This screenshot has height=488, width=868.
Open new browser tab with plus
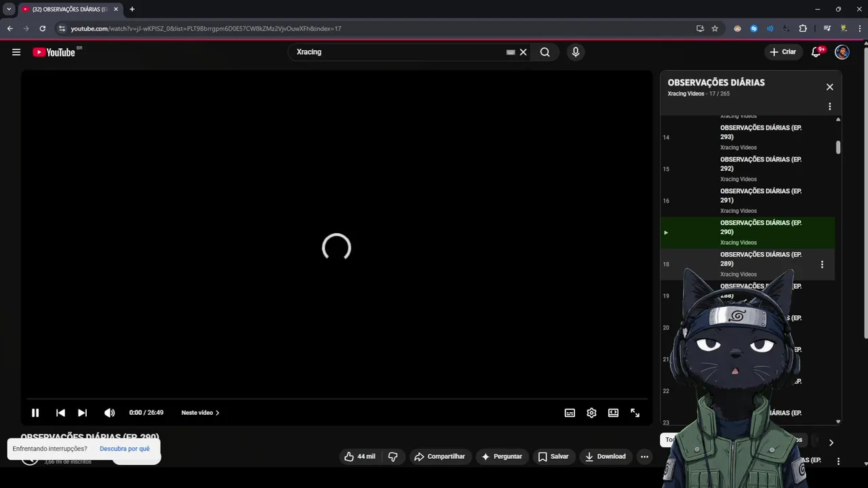click(x=132, y=9)
